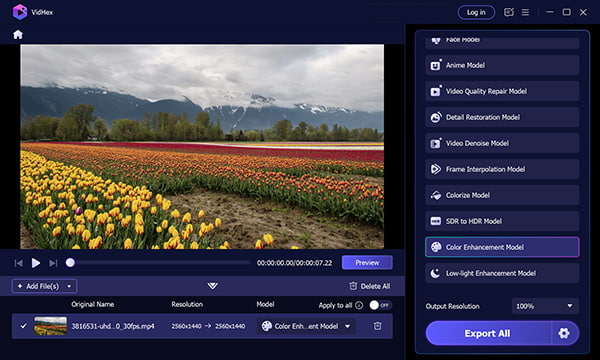Go to the home screen

click(18, 35)
